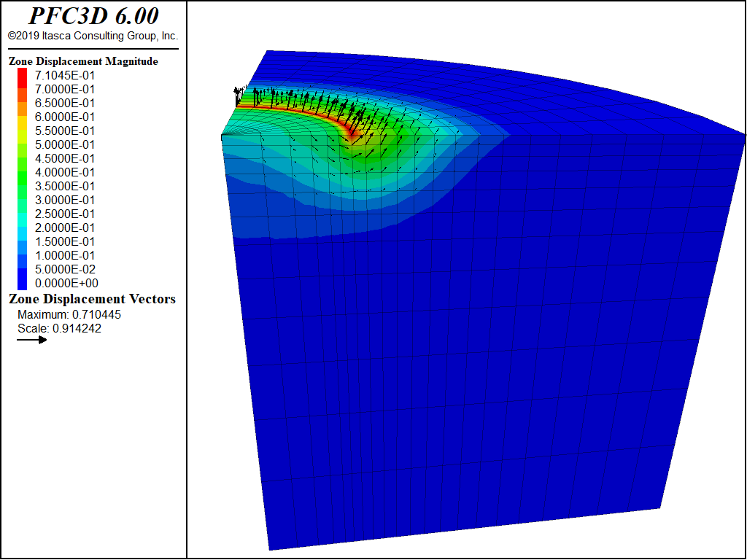Click legend value 5.5000E-01
Screen dimensions: 747x560
coord(65,131)
